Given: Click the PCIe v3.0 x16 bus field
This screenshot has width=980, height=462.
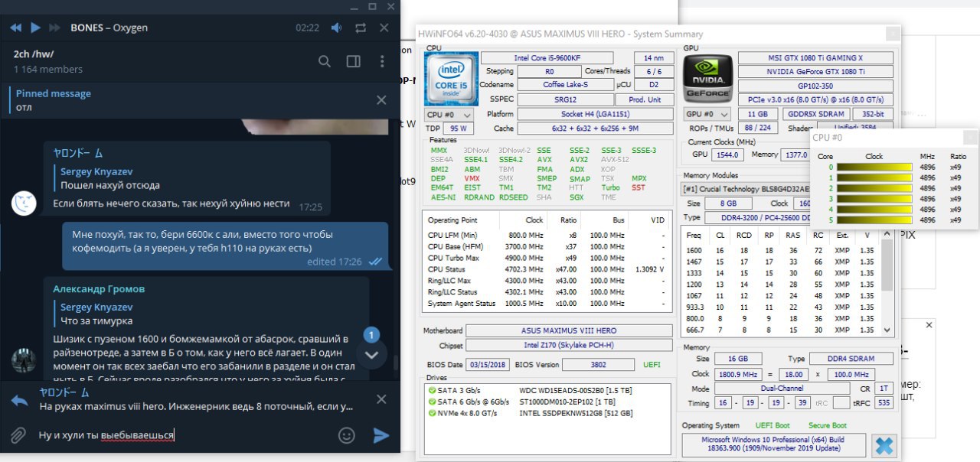Looking at the screenshot, I should click(815, 100).
